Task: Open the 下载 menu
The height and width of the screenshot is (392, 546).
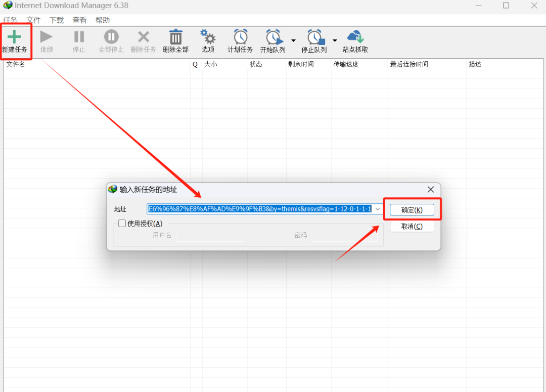Action: tap(57, 20)
